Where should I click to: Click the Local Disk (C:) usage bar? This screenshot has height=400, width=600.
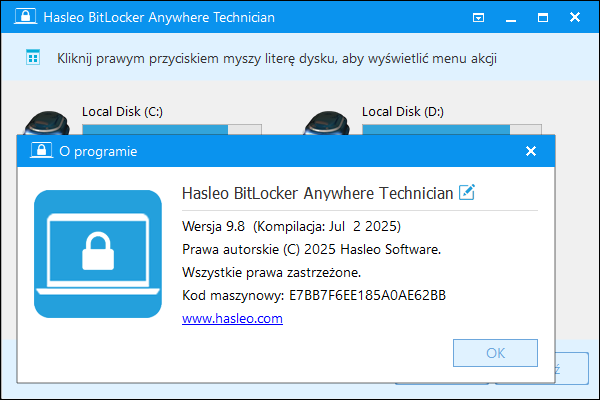(172, 129)
